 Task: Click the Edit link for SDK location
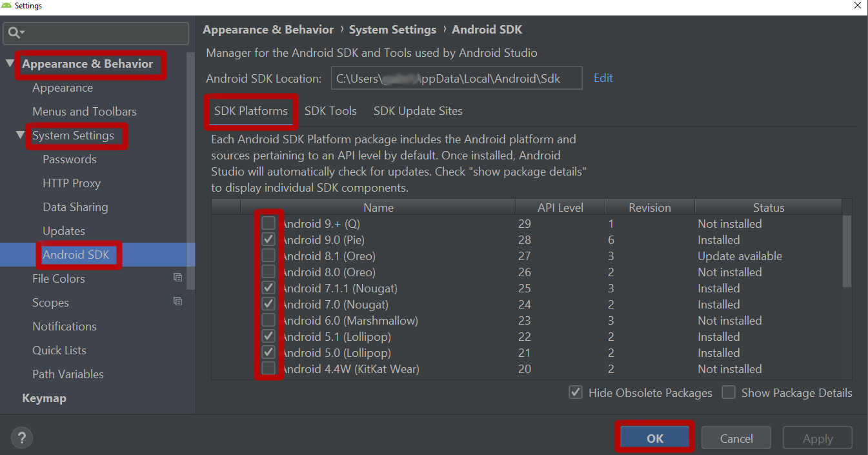coord(602,77)
